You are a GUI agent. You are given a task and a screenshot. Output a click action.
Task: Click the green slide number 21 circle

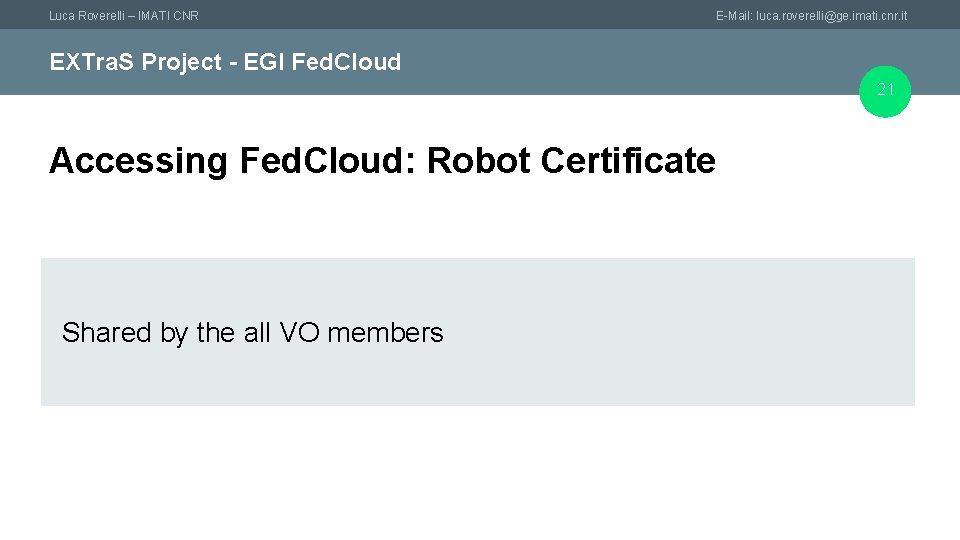[x=886, y=91]
